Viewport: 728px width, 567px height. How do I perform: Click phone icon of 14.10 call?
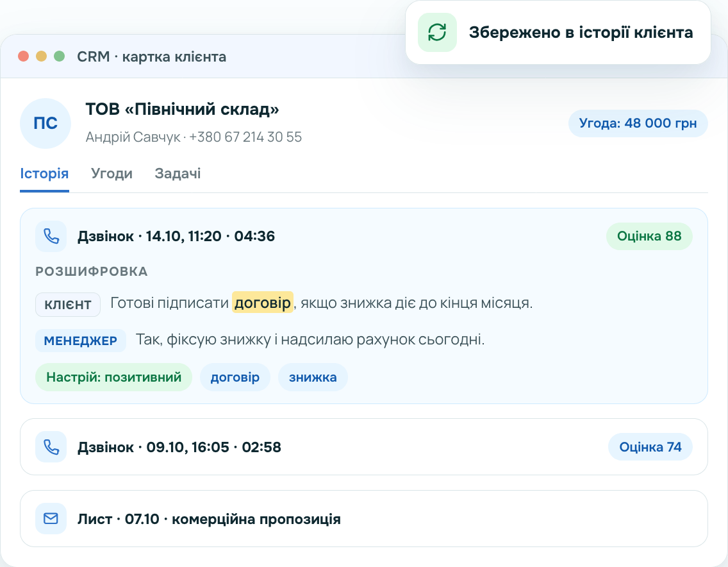(51, 236)
